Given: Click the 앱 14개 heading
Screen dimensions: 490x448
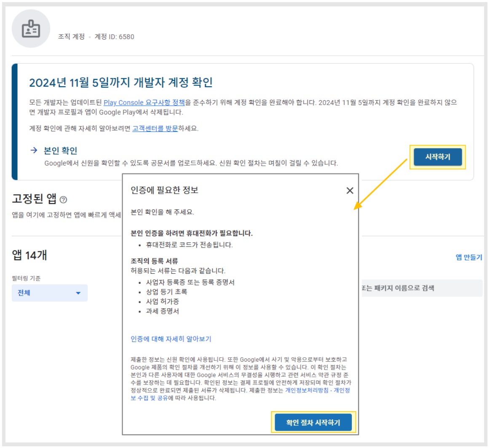Looking at the screenshot, I should tap(29, 255).
